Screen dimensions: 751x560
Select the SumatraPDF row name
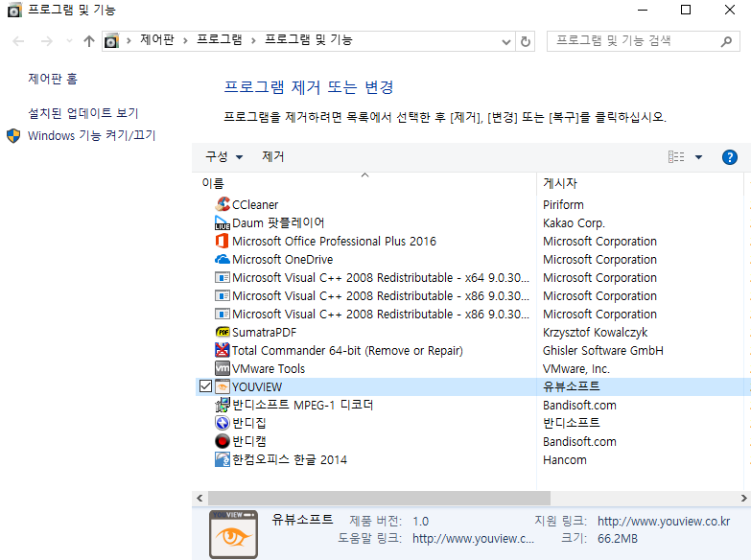point(265,332)
